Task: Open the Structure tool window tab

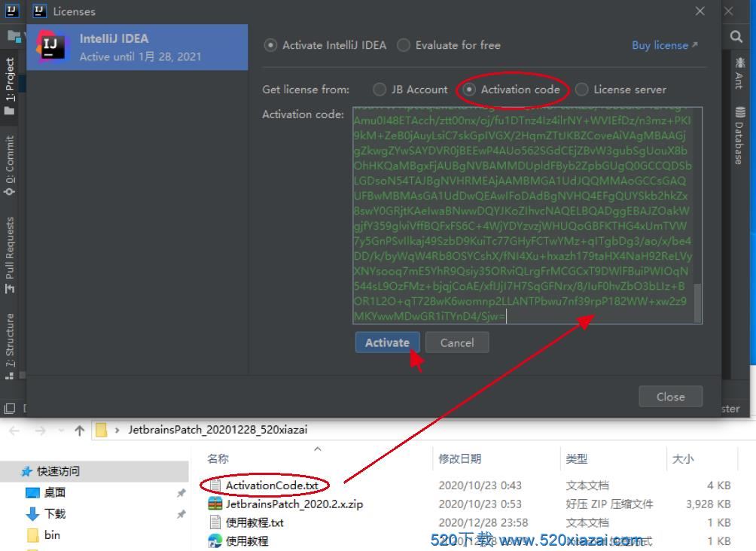Action: 10,346
